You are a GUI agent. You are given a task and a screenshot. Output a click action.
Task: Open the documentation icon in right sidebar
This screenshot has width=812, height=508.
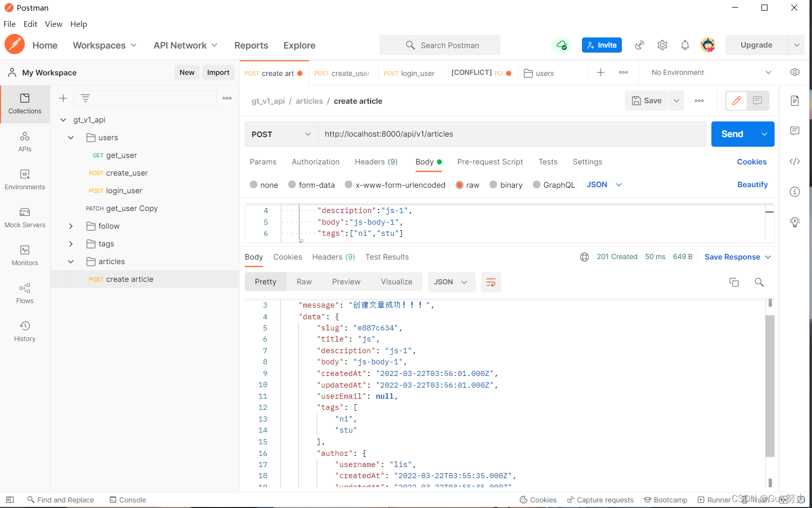795,101
